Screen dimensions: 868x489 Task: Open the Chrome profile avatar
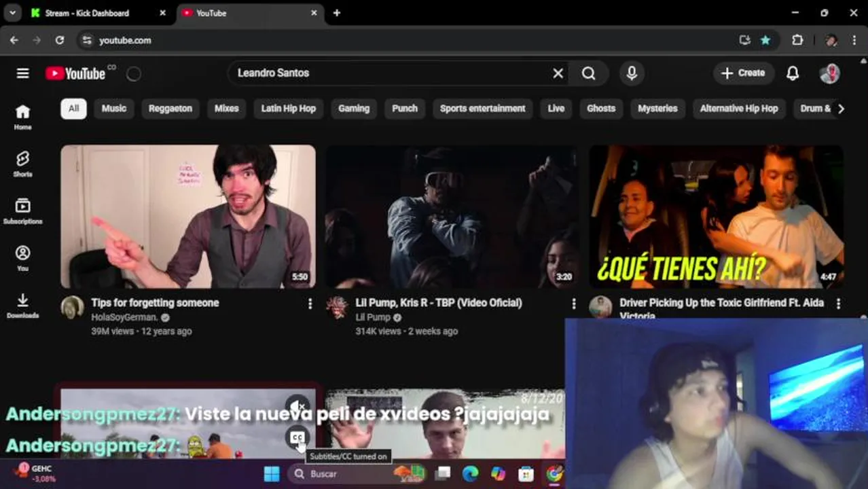(x=831, y=40)
